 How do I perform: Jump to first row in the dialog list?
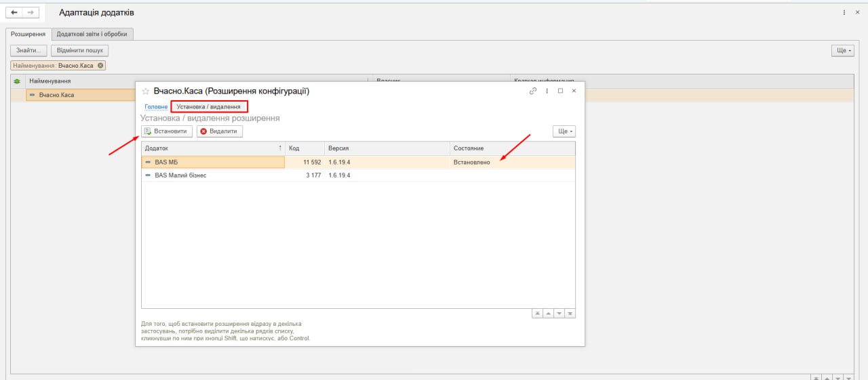(537, 314)
